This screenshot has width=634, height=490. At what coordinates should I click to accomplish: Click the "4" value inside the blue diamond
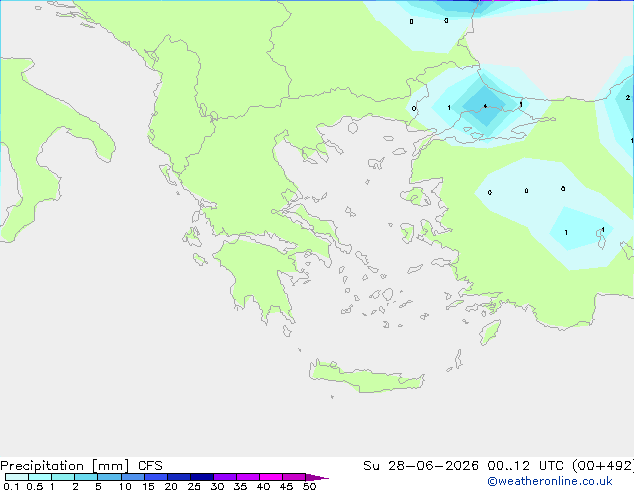point(485,106)
